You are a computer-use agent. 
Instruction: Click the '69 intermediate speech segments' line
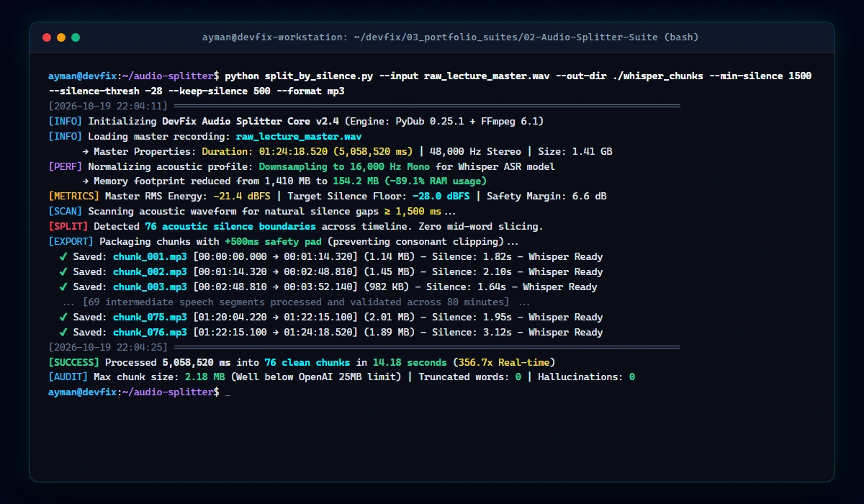295,302
